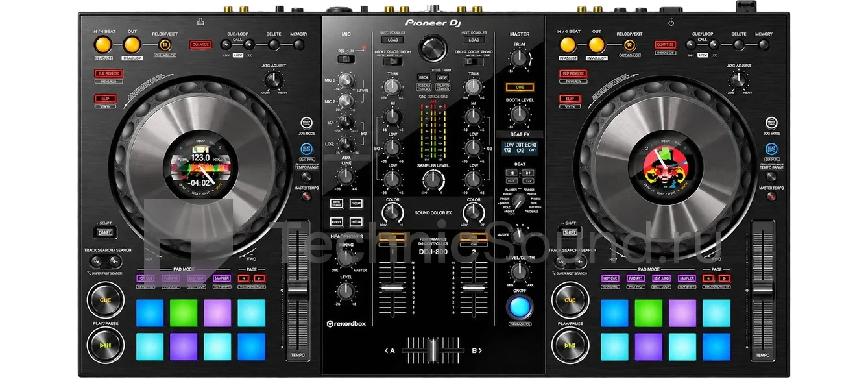Click the Beat FX BEAT increase button
The height and width of the screenshot is (379, 868).
(x=529, y=173)
